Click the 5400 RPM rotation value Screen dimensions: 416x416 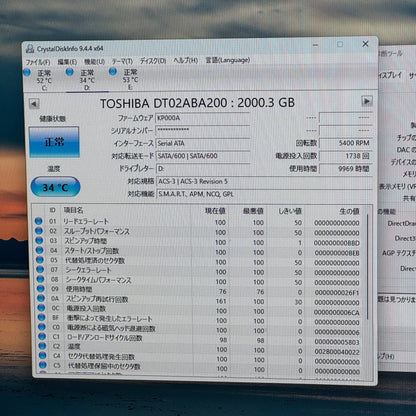pyautogui.click(x=346, y=143)
